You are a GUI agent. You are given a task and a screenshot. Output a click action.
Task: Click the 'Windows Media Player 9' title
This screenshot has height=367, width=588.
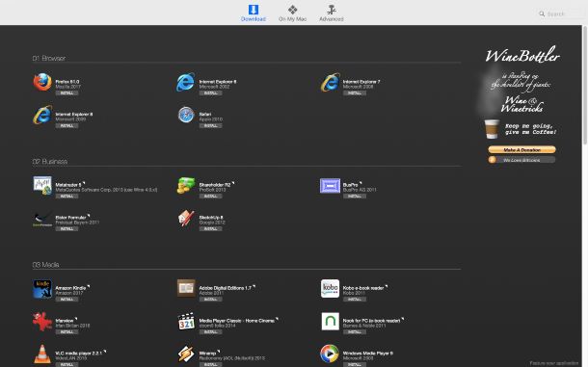[x=368, y=354]
